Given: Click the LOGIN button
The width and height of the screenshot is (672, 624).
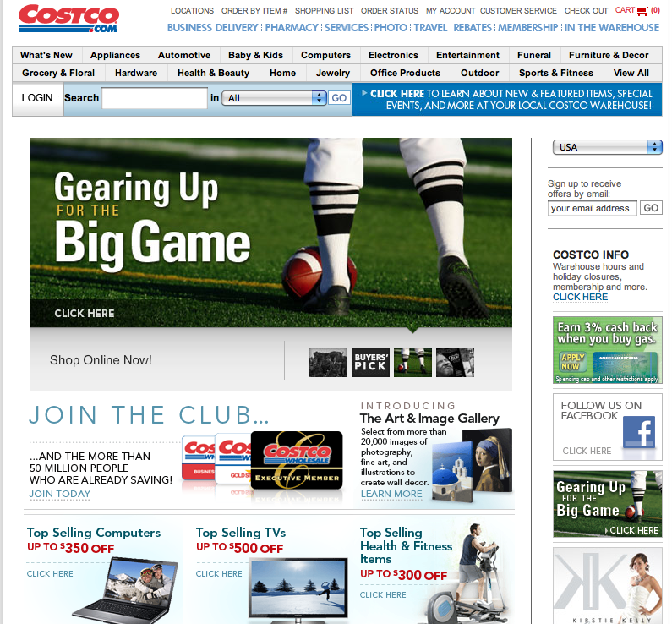Looking at the screenshot, I should [x=37, y=98].
